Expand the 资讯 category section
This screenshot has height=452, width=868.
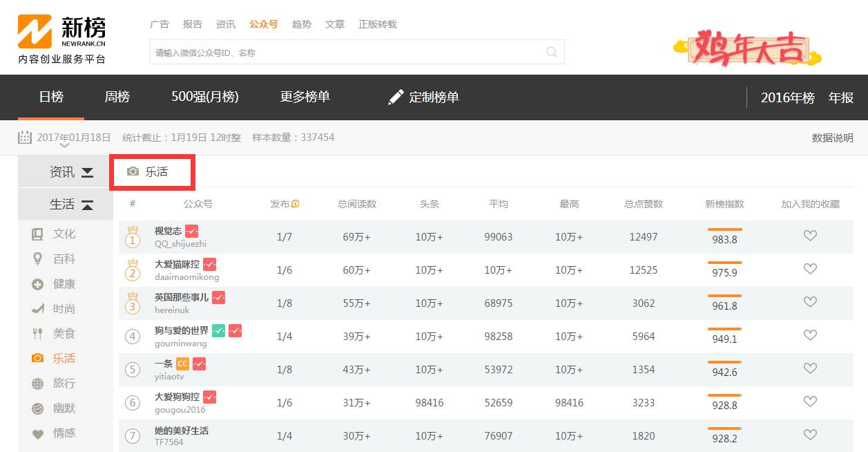(x=66, y=172)
